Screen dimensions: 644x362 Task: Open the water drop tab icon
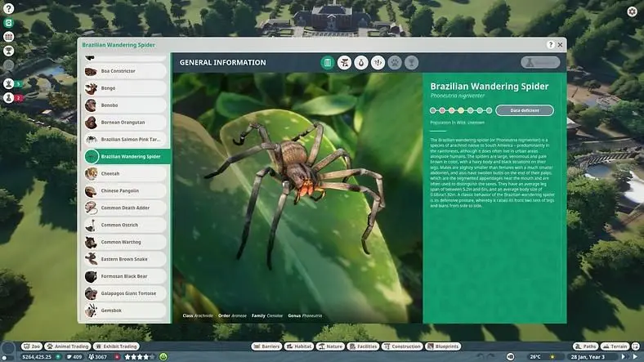pyautogui.click(x=361, y=63)
